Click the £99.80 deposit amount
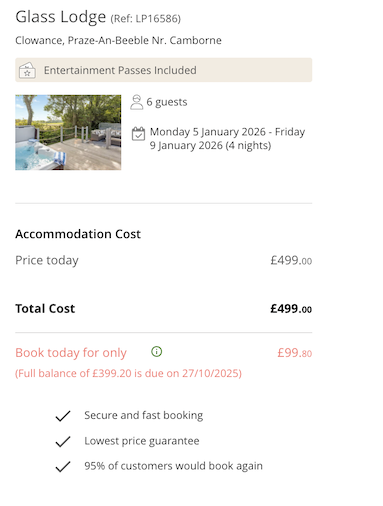 295,353
